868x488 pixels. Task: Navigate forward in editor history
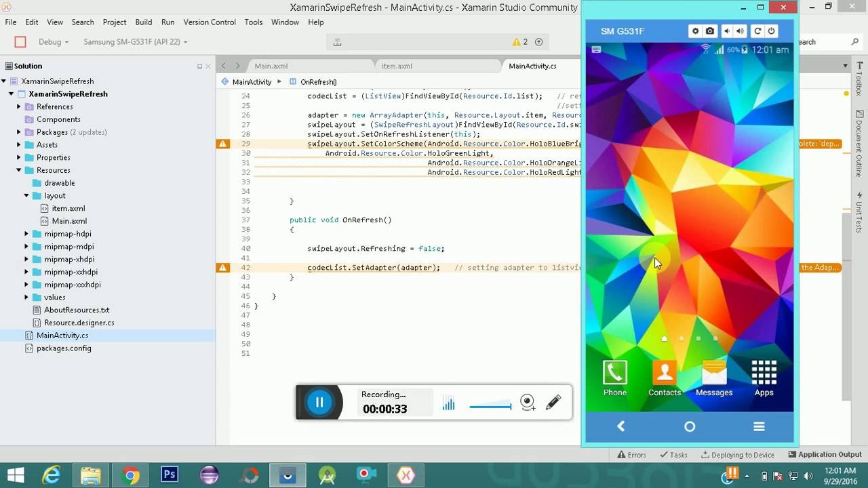pos(237,66)
